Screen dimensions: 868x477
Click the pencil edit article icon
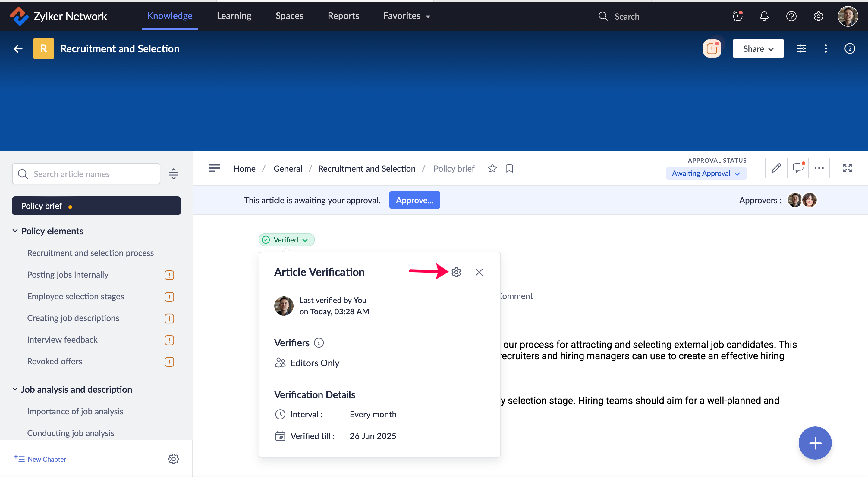(x=776, y=168)
